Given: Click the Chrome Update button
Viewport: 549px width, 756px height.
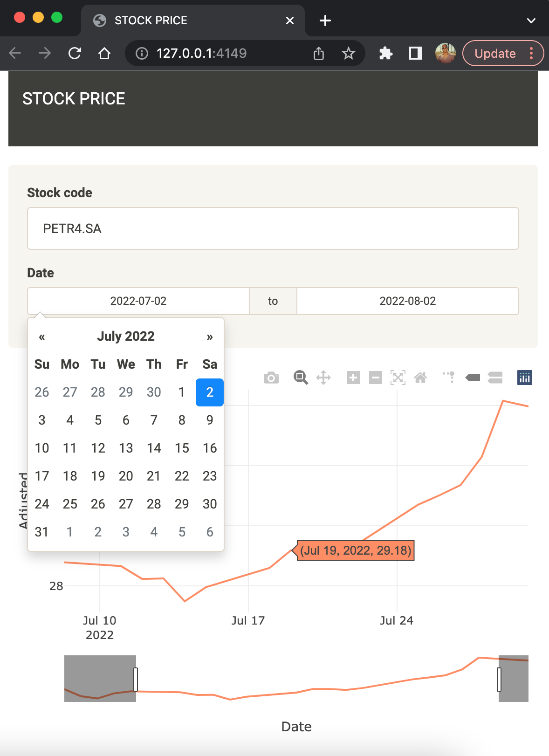Looking at the screenshot, I should [495, 54].
